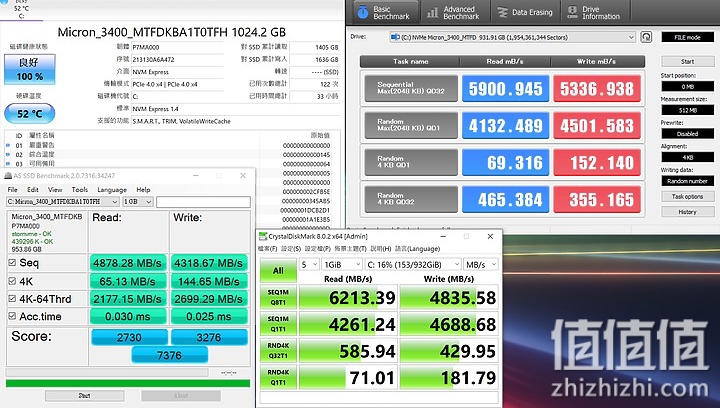Open the test count dropdown showing 5 in CrystalDiskMark
Viewport: 720px width, 408px height.
[x=309, y=265]
